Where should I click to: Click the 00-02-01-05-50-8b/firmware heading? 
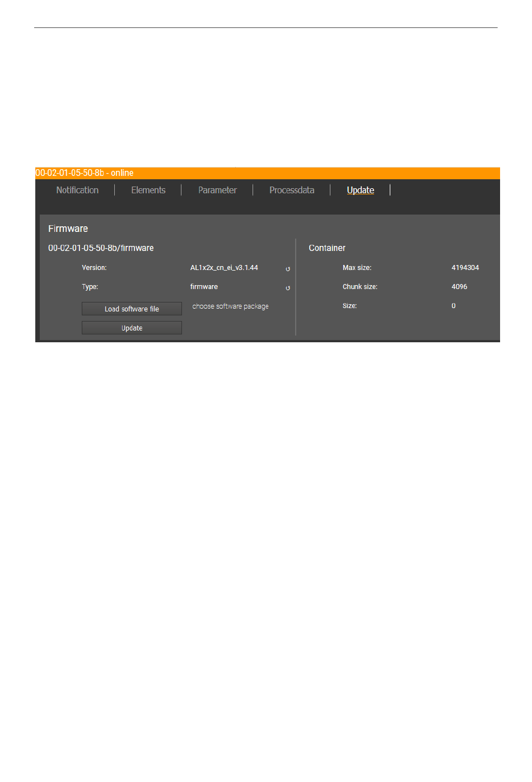(101, 248)
